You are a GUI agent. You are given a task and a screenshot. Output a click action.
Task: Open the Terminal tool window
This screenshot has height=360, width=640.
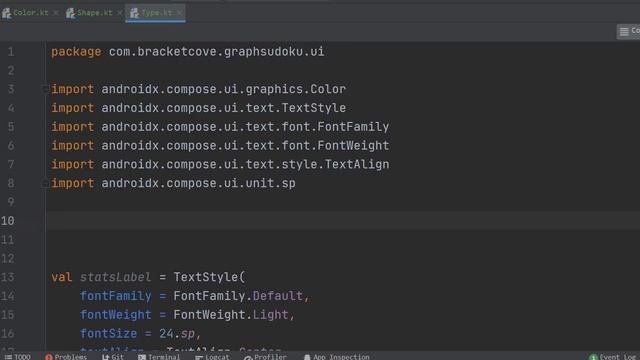tap(159, 357)
